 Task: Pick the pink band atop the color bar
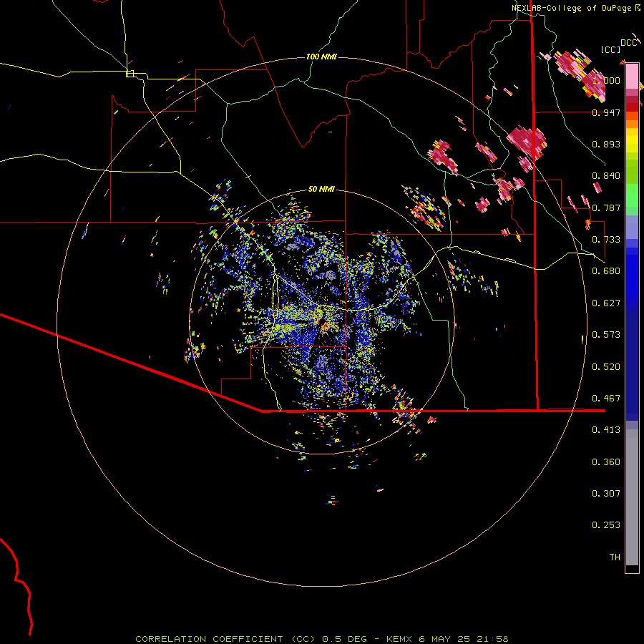632,77
